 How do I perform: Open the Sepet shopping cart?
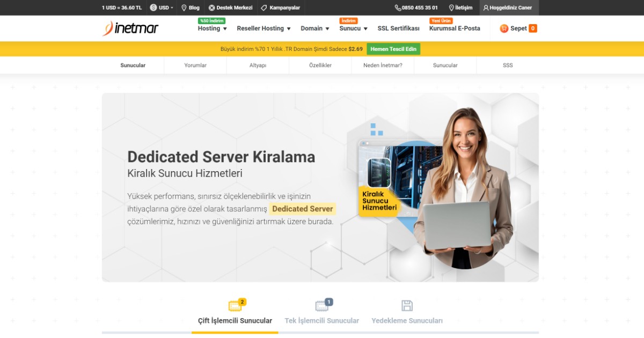pos(518,28)
